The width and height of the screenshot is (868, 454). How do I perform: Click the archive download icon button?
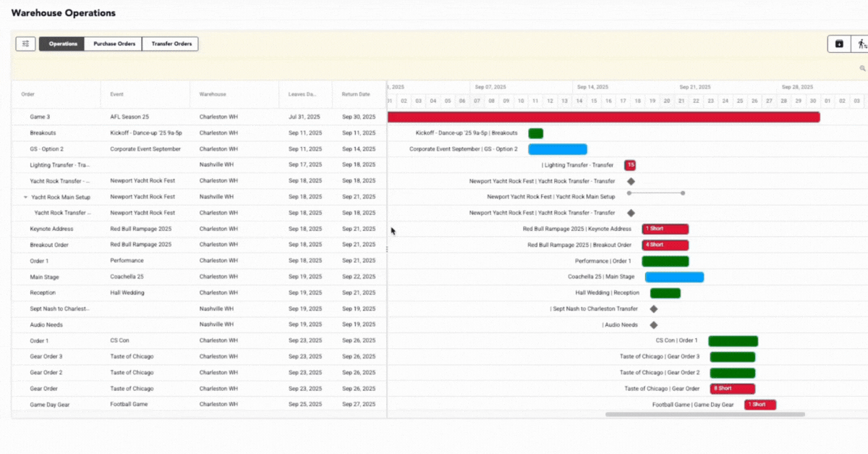pyautogui.click(x=839, y=44)
